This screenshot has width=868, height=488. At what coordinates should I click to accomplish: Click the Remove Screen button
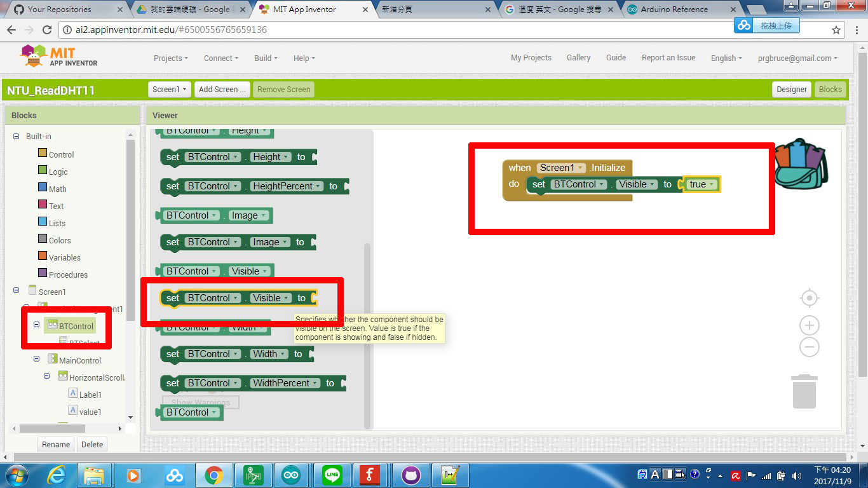click(283, 90)
